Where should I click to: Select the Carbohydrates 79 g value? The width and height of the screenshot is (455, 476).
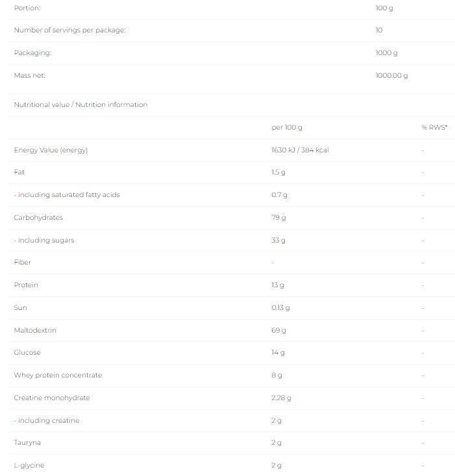[x=278, y=218]
